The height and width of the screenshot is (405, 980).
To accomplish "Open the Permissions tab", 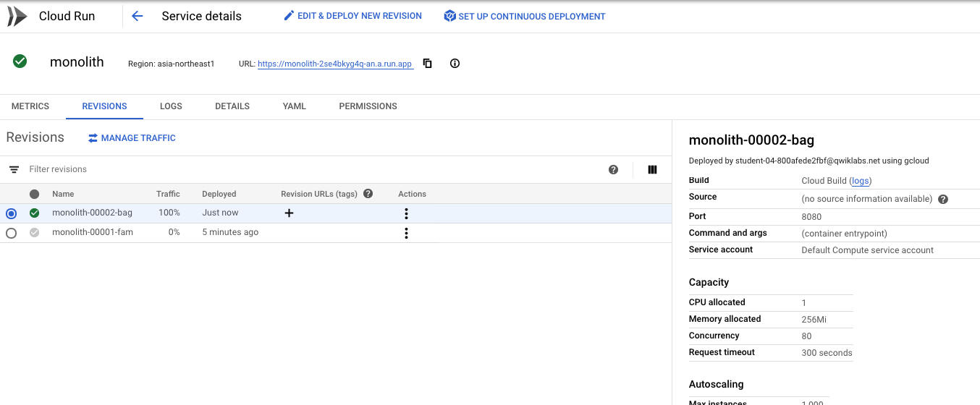I will click(368, 106).
